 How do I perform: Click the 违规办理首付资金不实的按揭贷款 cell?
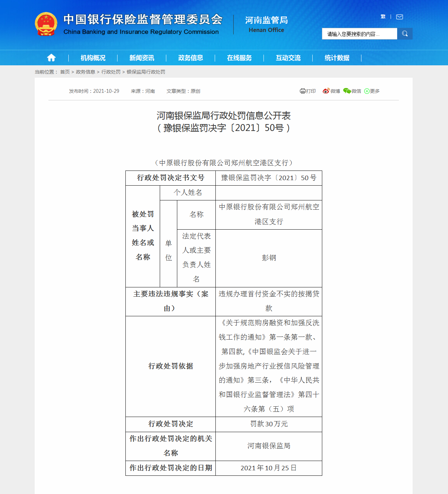click(x=269, y=301)
